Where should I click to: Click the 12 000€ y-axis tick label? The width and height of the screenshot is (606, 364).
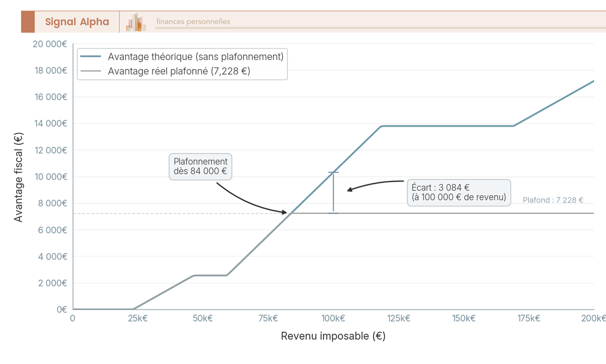(x=50, y=150)
